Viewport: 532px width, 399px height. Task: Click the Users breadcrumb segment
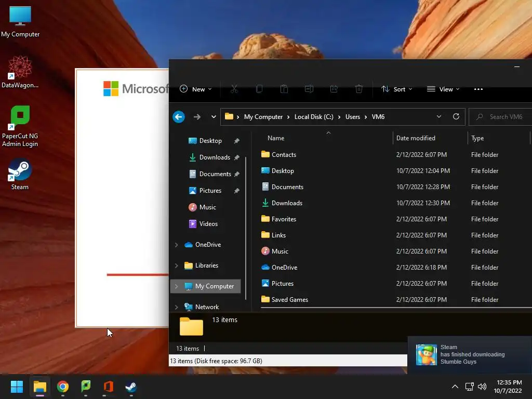coord(353,117)
